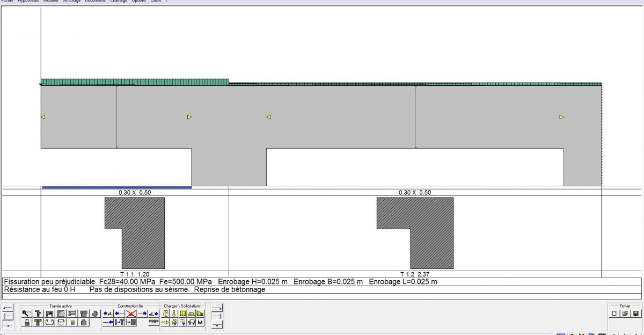
Task: Add a moment with the curved yellow arrow icon
Action: (165, 314)
